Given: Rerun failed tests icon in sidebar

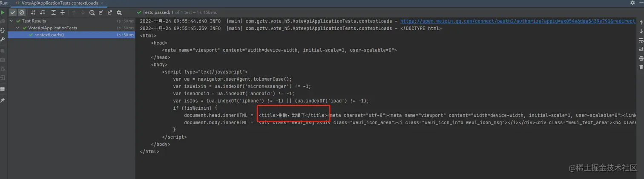Looking at the screenshot, I should click(3, 21).
